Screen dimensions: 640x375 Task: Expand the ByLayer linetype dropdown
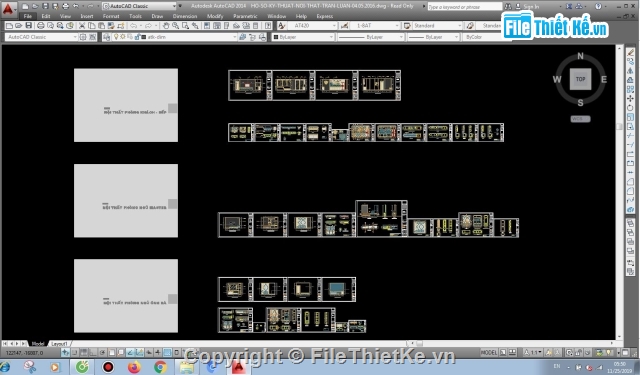coord(371,37)
